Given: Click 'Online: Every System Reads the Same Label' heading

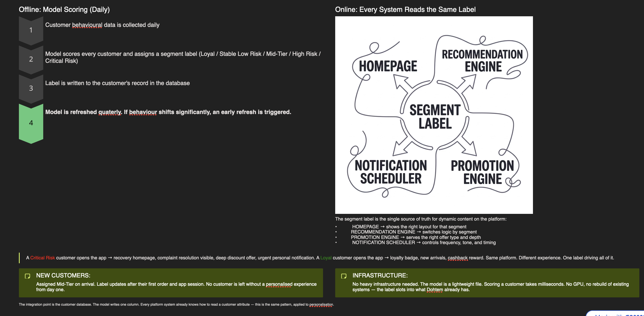Looking at the screenshot, I should pos(405,10).
